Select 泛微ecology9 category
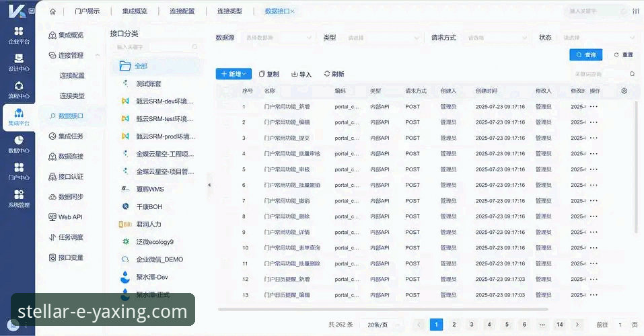 [156, 242]
